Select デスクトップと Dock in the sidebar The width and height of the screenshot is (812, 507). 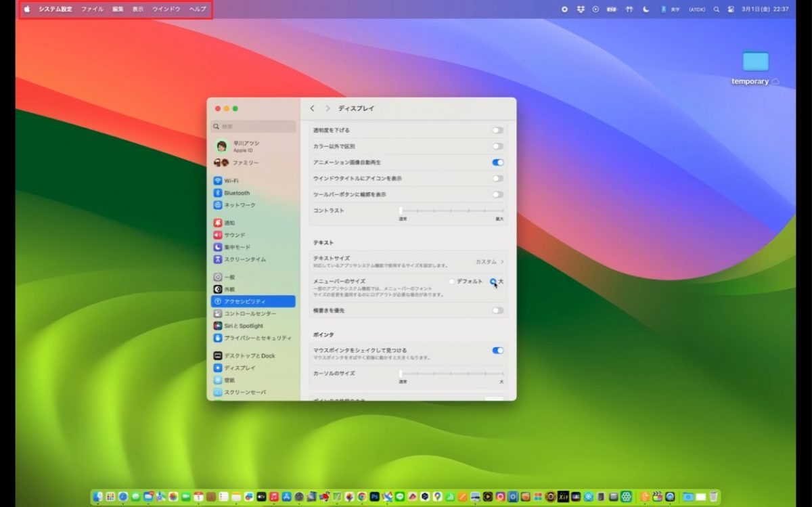(253, 355)
